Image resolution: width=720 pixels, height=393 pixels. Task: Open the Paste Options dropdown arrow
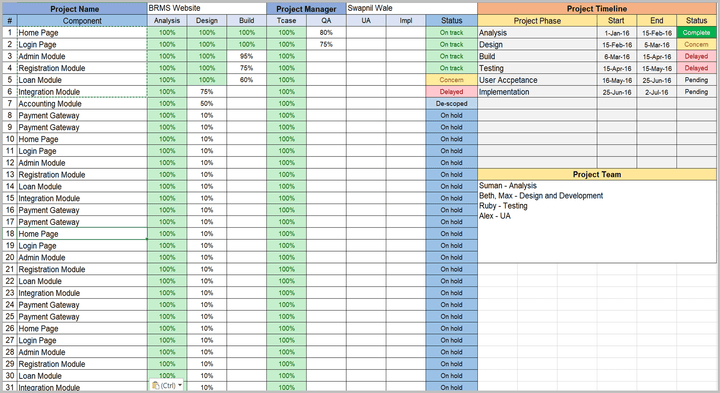point(180,385)
